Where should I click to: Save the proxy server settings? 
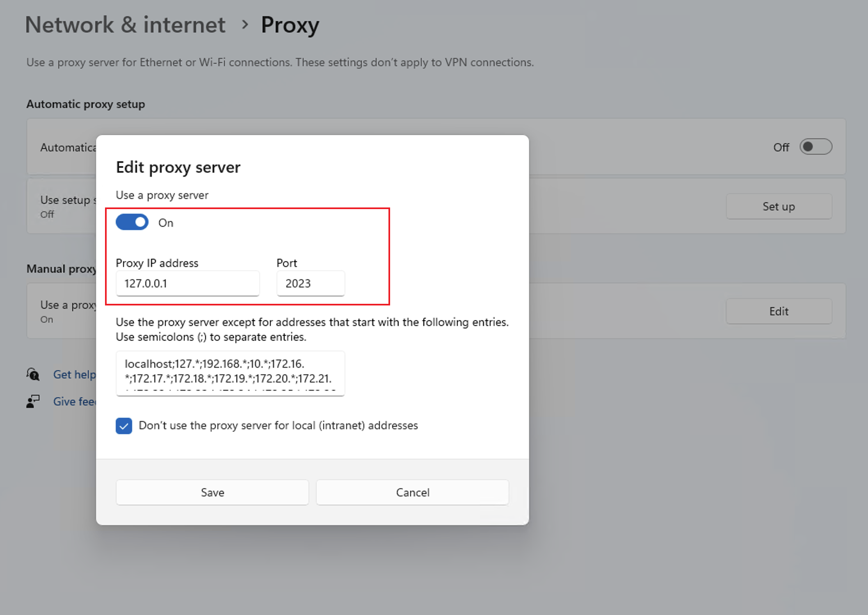212,492
